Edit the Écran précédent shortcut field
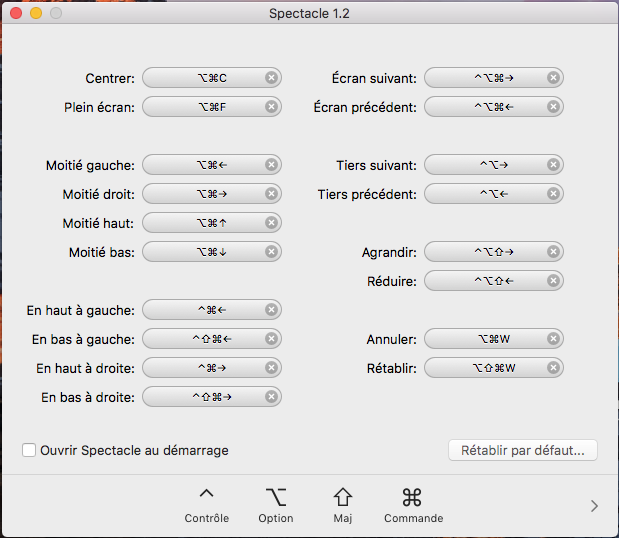Viewport: 619px width, 538px height. [494, 107]
